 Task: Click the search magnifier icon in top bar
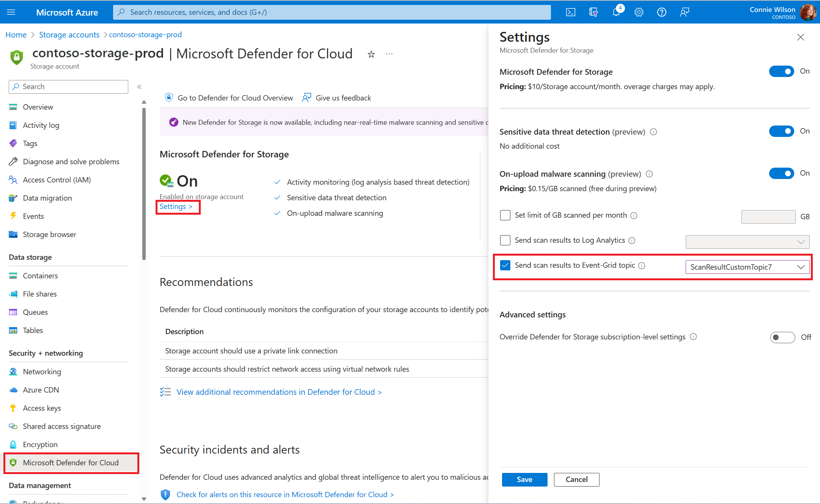click(x=121, y=12)
